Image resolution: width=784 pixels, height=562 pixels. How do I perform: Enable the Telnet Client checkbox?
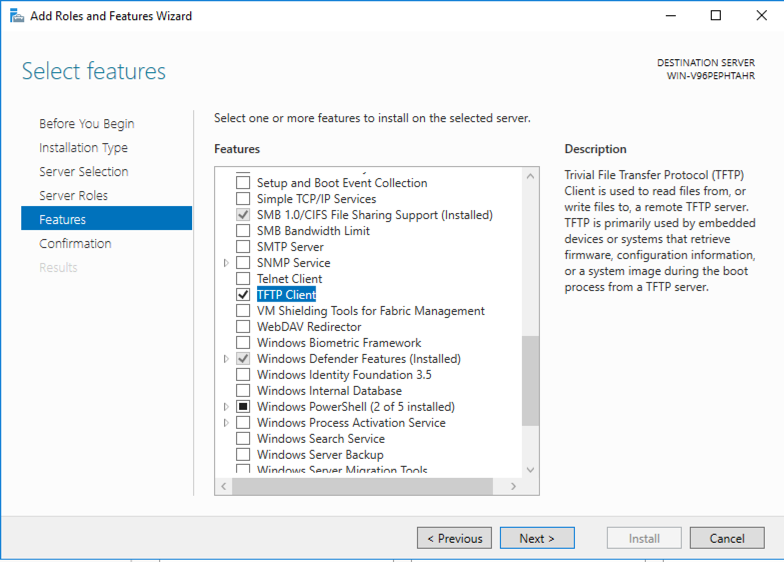[243, 279]
